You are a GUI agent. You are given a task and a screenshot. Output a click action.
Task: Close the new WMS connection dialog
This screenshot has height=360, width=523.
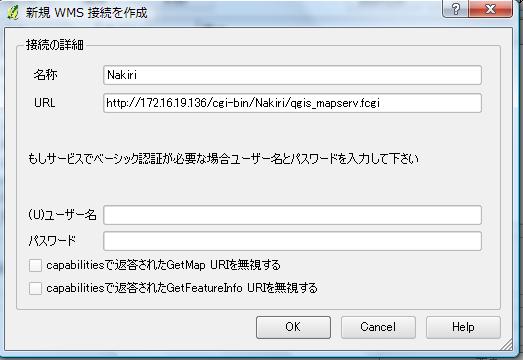[x=490, y=8]
